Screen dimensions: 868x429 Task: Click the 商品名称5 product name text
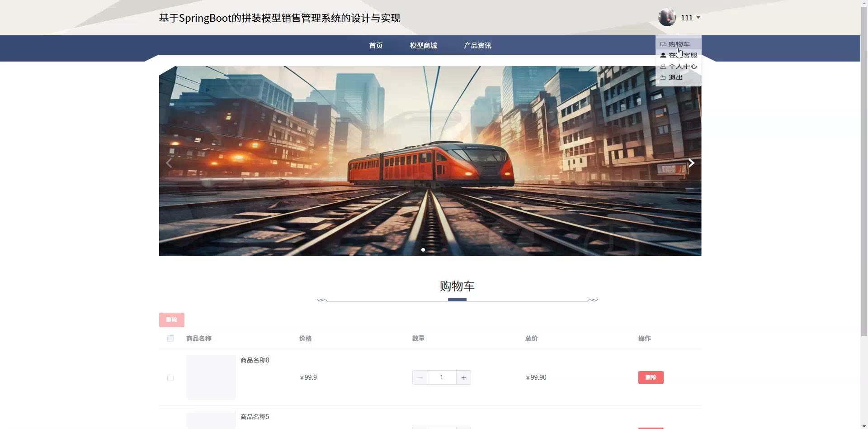click(x=255, y=417)
